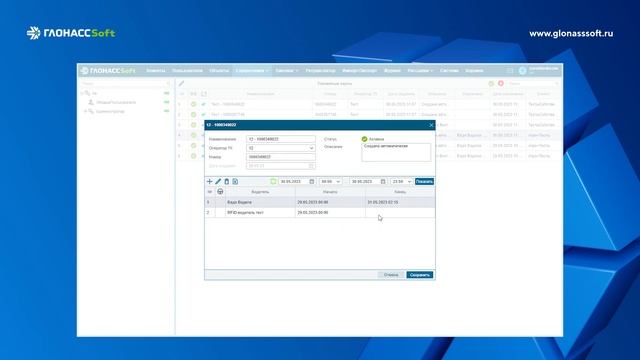Close the dialog with the X icon
Viewport: 640px width, 360px height.
(x=431, y=125)
